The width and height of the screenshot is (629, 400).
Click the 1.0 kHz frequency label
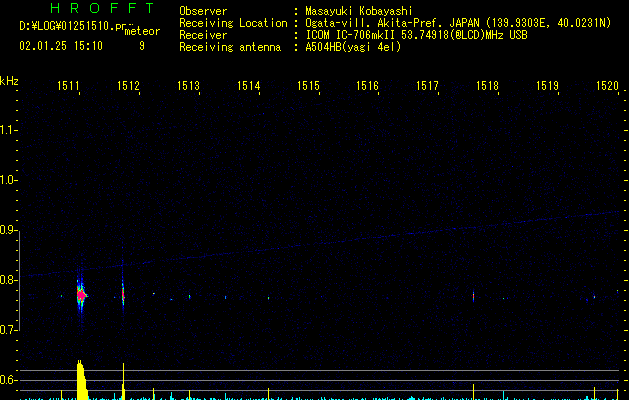tap(8, 180)
